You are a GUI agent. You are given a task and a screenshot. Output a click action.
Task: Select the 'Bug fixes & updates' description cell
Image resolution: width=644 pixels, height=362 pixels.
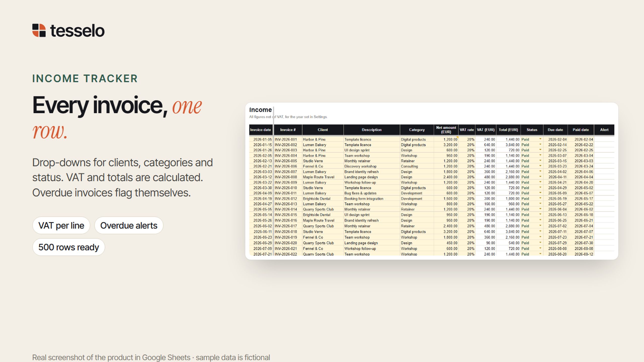click(372, 193)
